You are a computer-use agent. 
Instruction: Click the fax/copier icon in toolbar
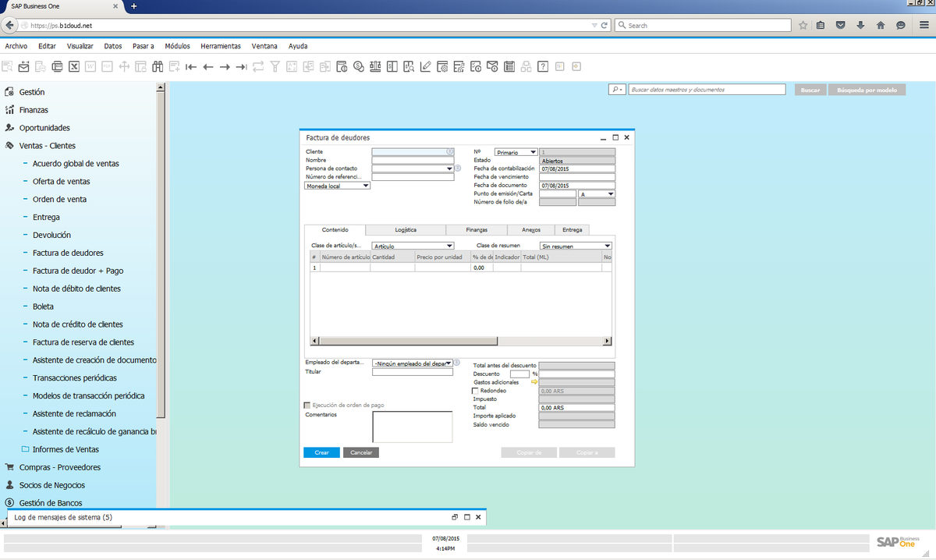(x=57, y=66)
